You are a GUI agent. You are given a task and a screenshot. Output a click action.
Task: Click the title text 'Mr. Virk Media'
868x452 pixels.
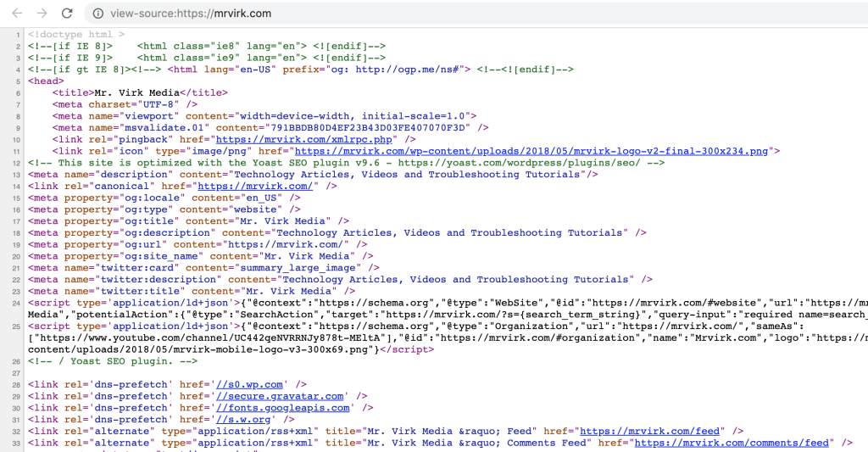click(x=137, y=92)
